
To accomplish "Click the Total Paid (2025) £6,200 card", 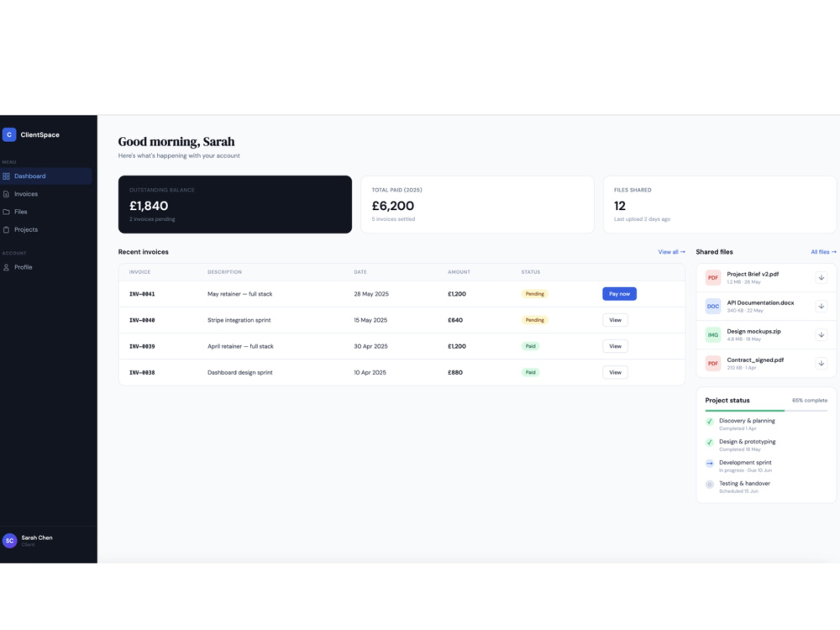I will coord(477,204).
